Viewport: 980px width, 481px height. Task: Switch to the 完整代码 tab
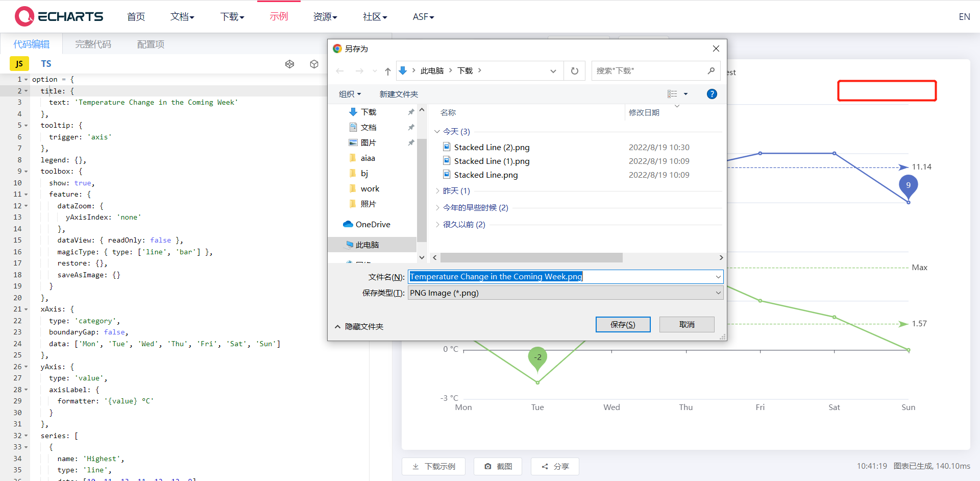click(x=92, y=44)
